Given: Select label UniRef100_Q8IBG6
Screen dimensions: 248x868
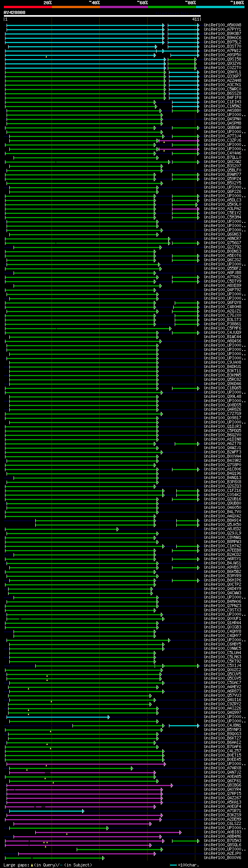Looking at the screenshot, I should point(222,785).
